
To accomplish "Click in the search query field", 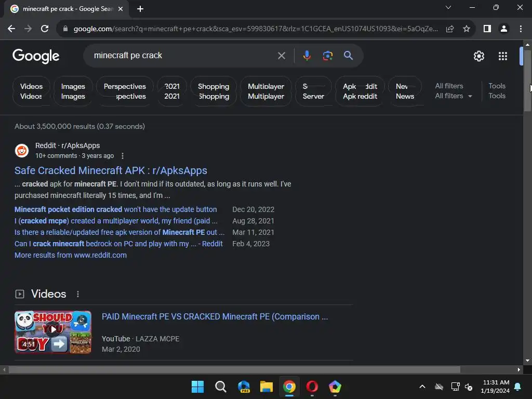I will [x=183, y=56].
